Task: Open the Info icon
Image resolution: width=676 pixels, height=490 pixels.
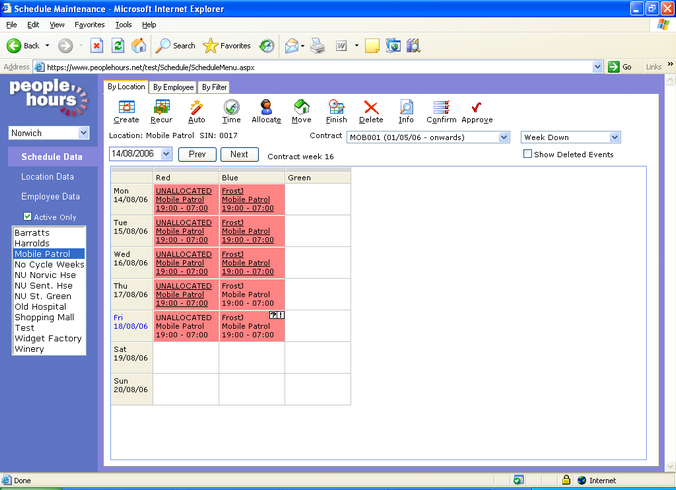Action: [406, 107]
